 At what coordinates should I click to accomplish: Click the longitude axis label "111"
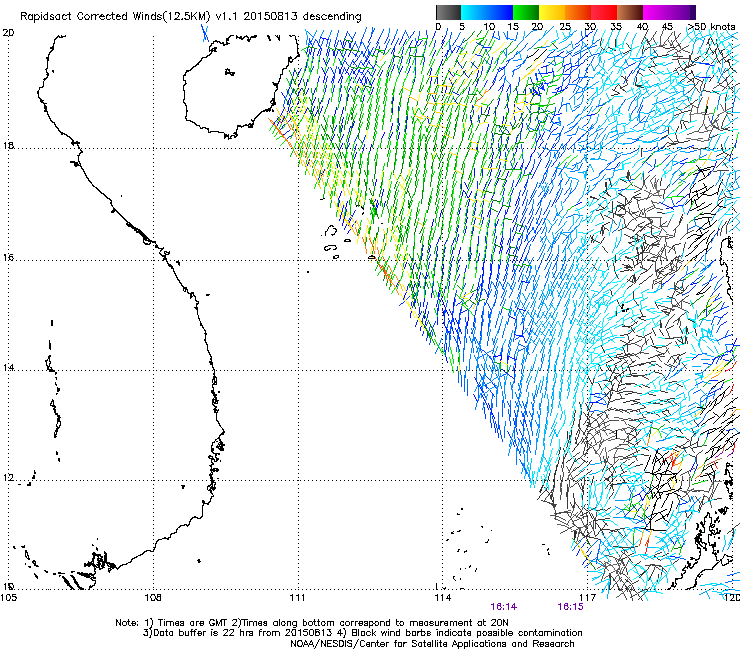point(297,597)
